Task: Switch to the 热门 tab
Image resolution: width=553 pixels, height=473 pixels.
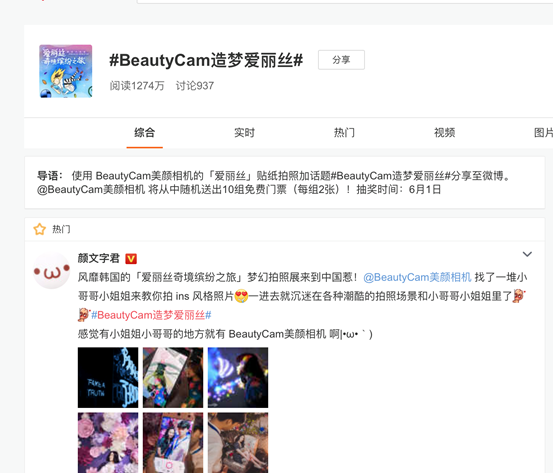Action: point(344,133)
